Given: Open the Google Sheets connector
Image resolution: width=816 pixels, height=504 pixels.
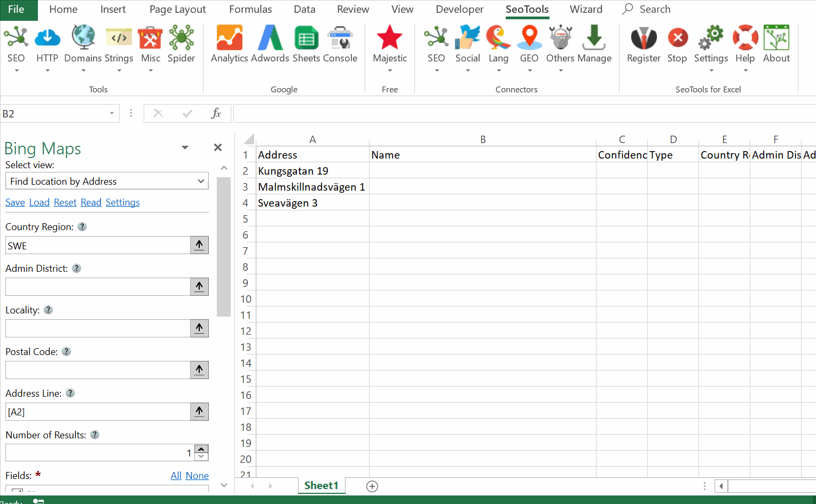Looking at the screenshot, I should pyautogui.click(x=307, y=45).
